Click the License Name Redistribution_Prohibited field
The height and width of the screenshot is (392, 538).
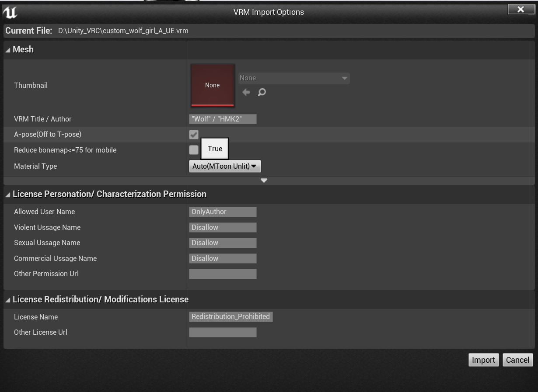pos(231,317)
